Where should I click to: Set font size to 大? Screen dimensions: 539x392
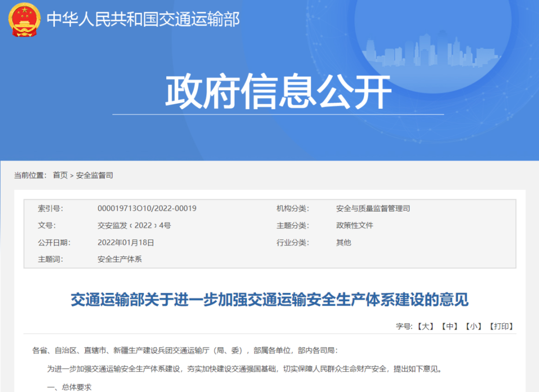[x=426, y=326]
